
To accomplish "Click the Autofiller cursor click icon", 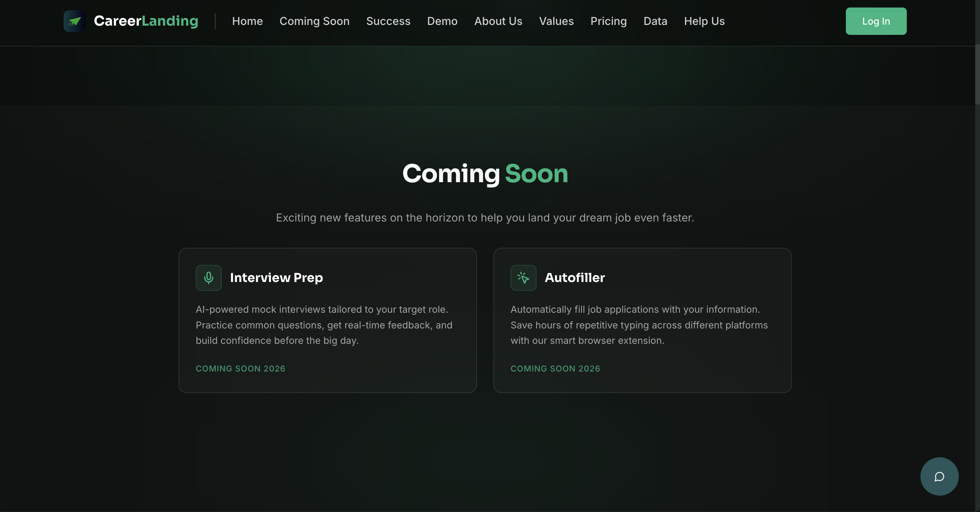I will 523,278.
